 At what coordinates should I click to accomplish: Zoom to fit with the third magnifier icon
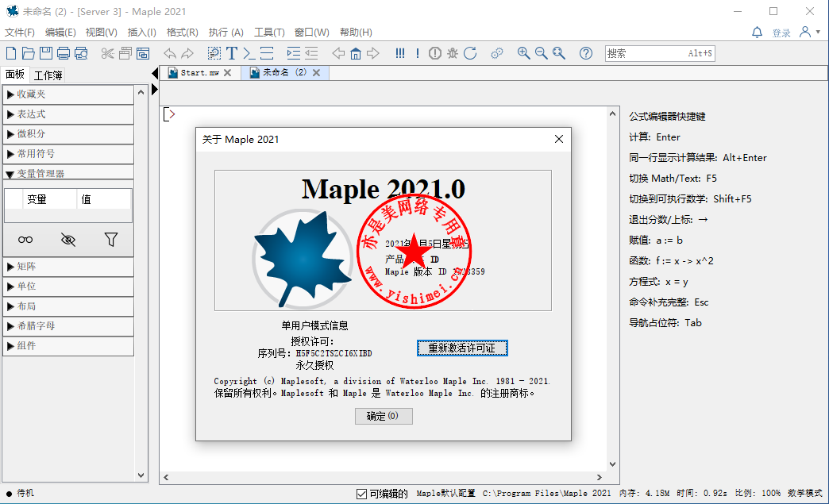pos(558,53)
